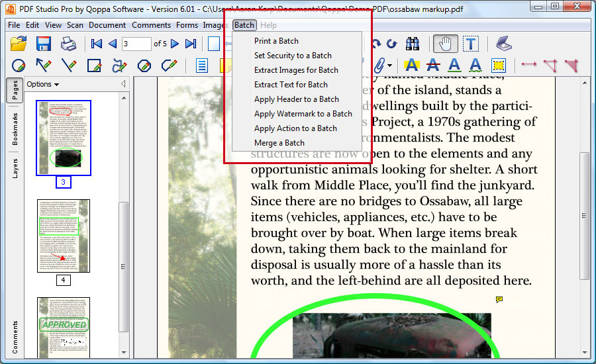Screen dimensions: 596x364
Task: Open the Options dropdown in Pages panel
Action: [42, 84]
